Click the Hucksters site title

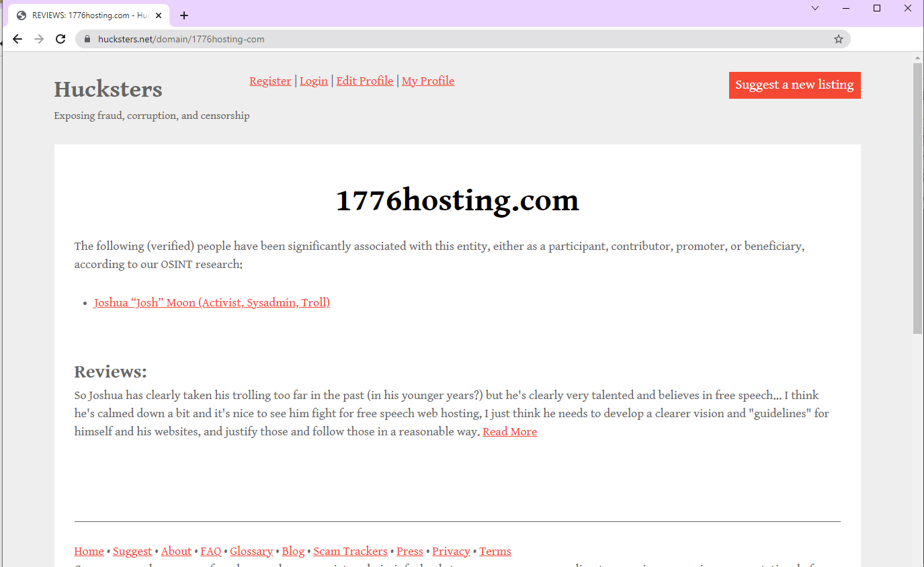click(108, 89)
